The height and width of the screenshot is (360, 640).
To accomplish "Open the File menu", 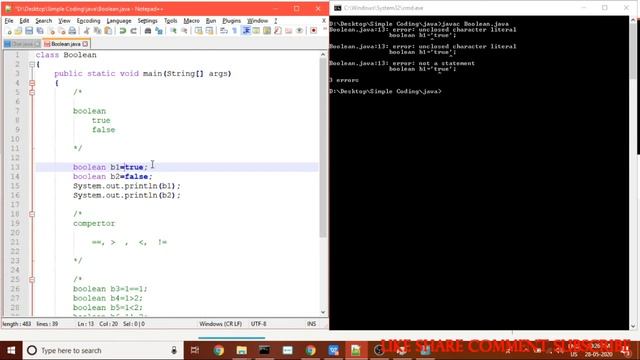I will pyautogui.click(x=9, y=21).
